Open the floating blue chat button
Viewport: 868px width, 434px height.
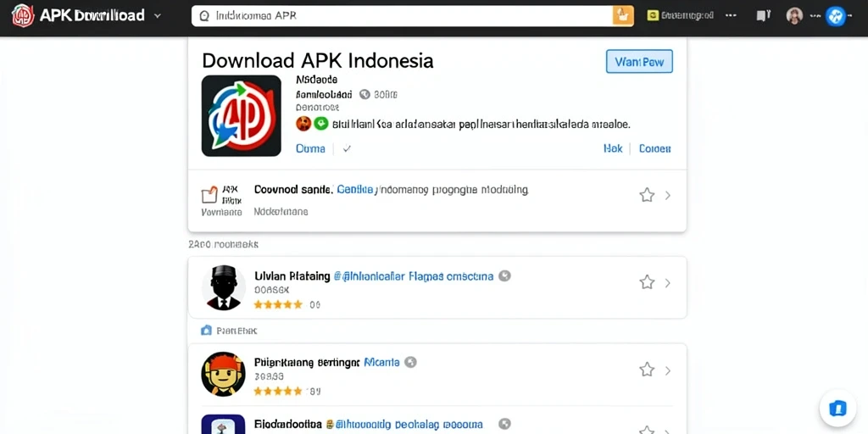coord(838,409)
